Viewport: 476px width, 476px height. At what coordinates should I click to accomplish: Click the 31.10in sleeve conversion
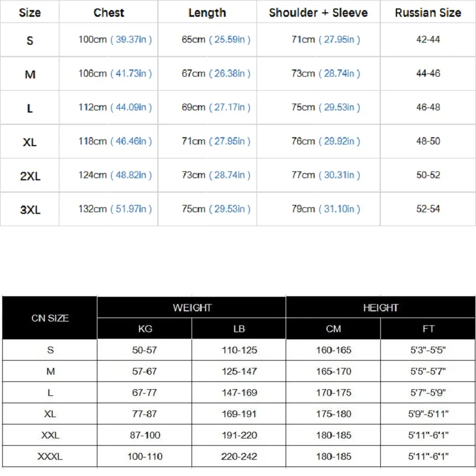tap(339, 209)
